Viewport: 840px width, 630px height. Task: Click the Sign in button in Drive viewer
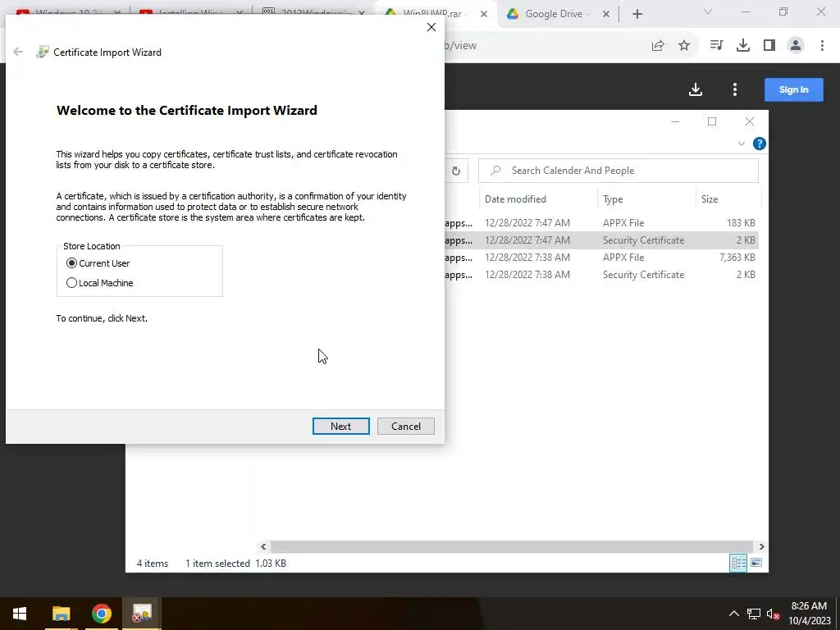click(x=793, y=89)
